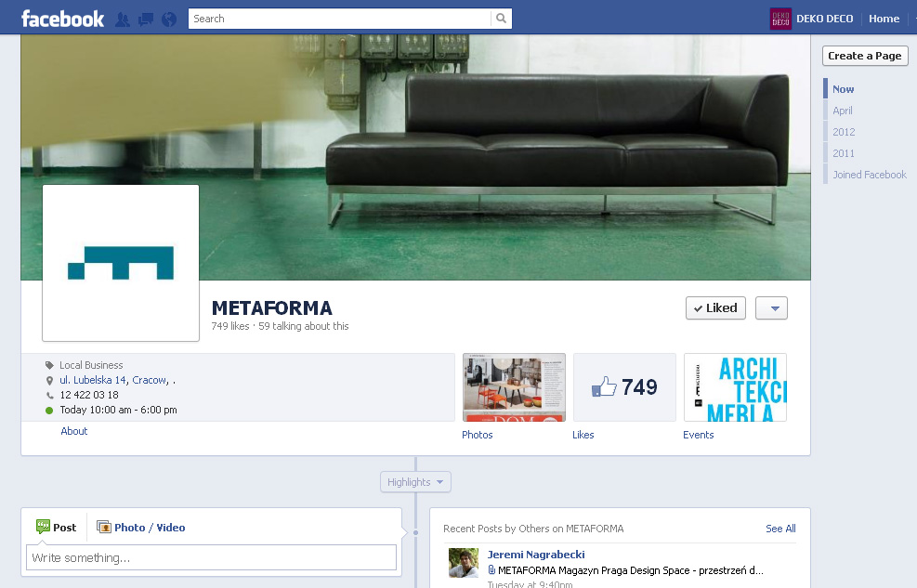
Task: Click Jeremi Nagrabecki's avatar thumbnail
Action: 464,563
